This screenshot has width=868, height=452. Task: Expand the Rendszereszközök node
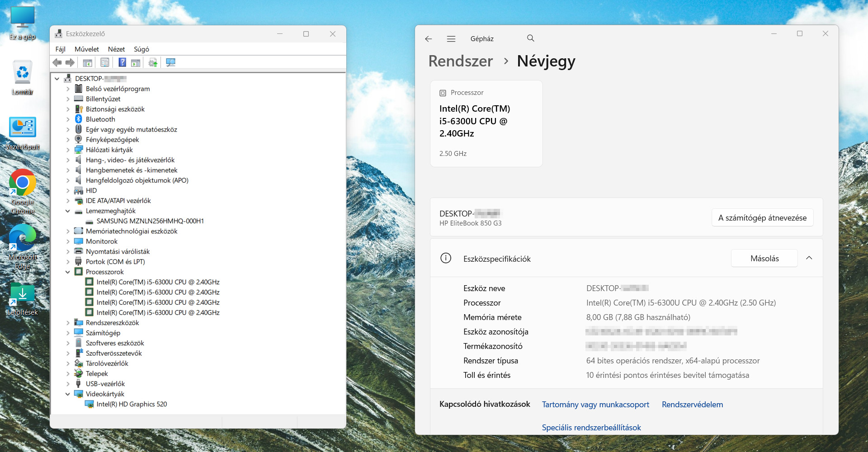click(x=68, y=323)
